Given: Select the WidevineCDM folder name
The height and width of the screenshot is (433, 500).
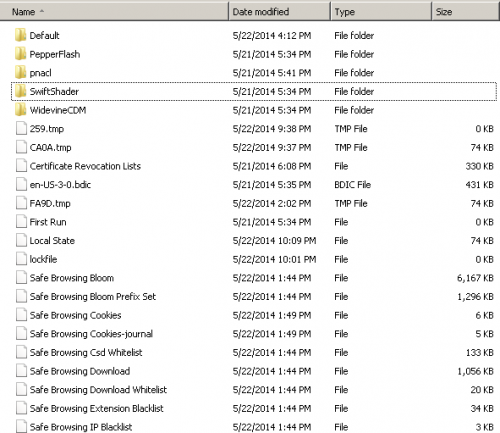Looking at the screenshot, I should [58, 110].
